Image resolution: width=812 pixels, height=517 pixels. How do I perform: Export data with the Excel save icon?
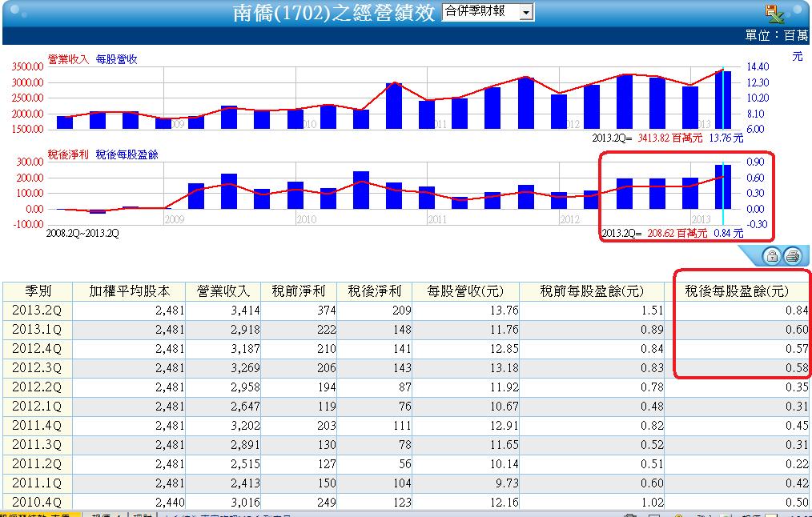click(774, 14)
